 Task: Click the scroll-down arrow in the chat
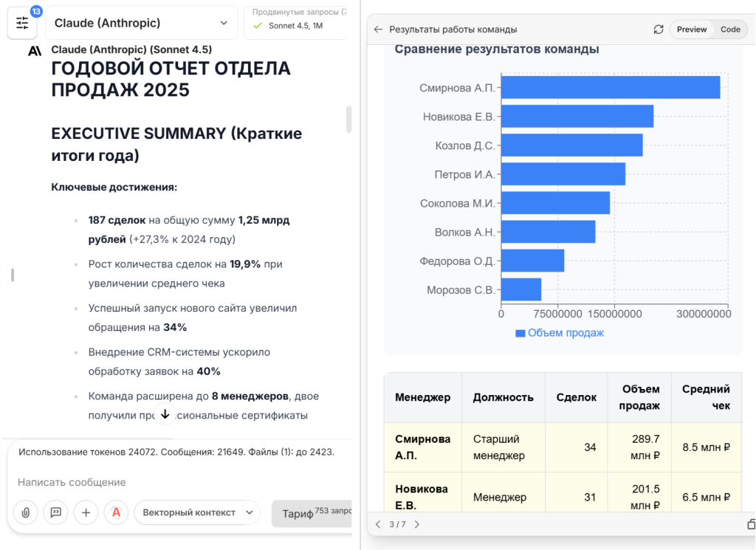click(165, 415)
